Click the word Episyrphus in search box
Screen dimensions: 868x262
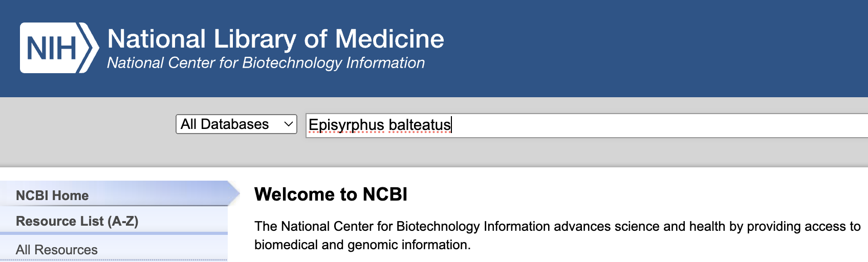[x=346, y=125]
